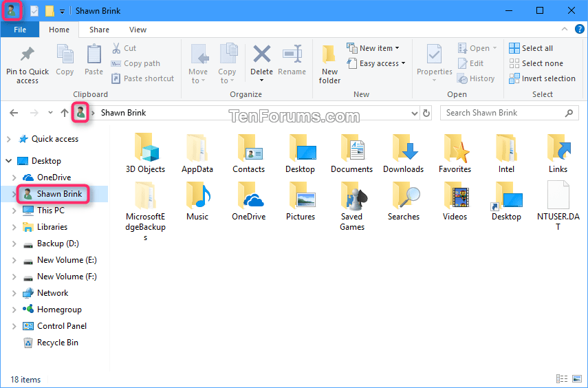
Task: Open the address bar history dropdown
Action: click(415, 113)
